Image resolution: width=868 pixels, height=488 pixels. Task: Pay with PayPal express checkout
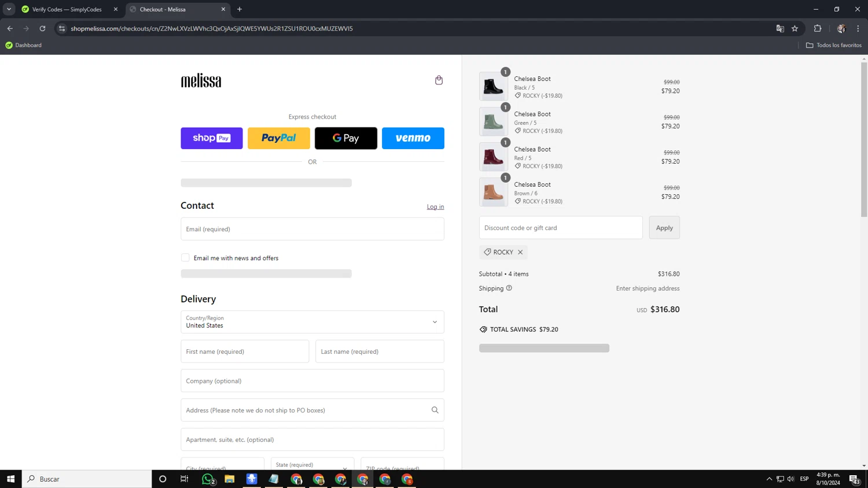point(279,138)
